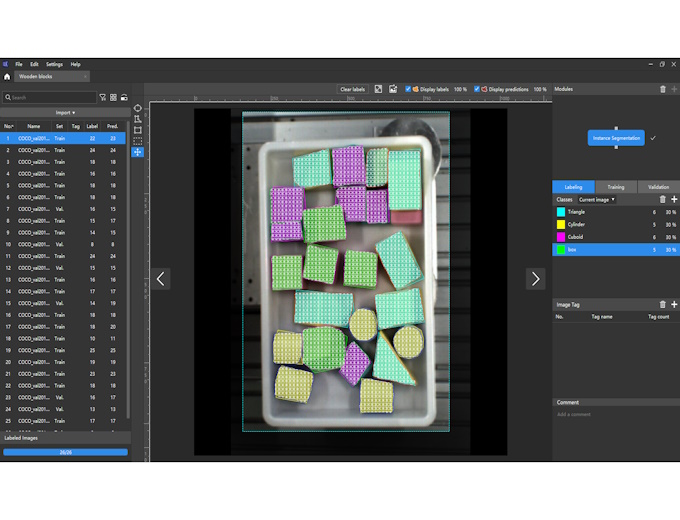Delete the selected module with trash icon
The width and height of the screenshot is (680, 520).
point(663,89)
